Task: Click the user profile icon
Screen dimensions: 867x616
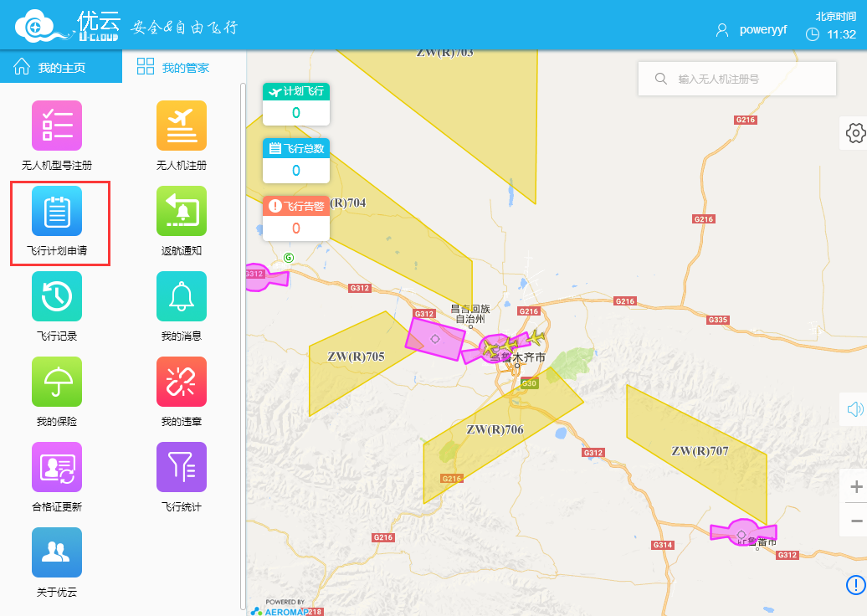Action: click(722, 30)
